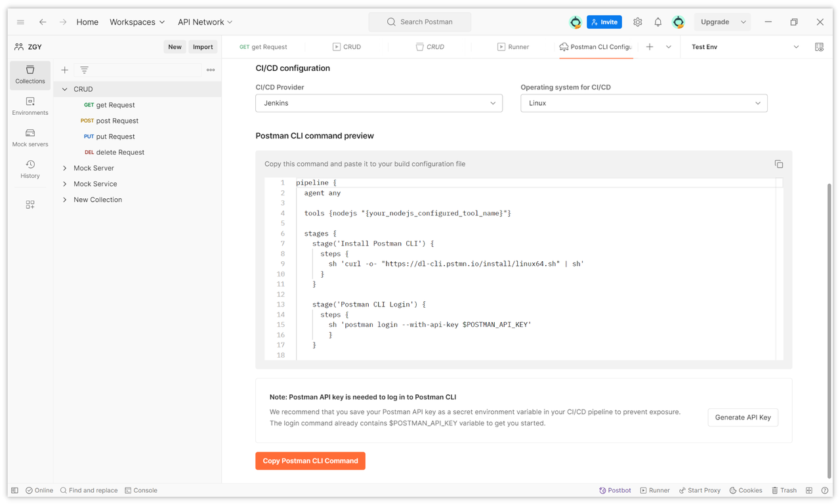This screenshot has height=504, width=840.
Task: Click the configure workspace sidebar icon
Action: [x=30, y=205]
